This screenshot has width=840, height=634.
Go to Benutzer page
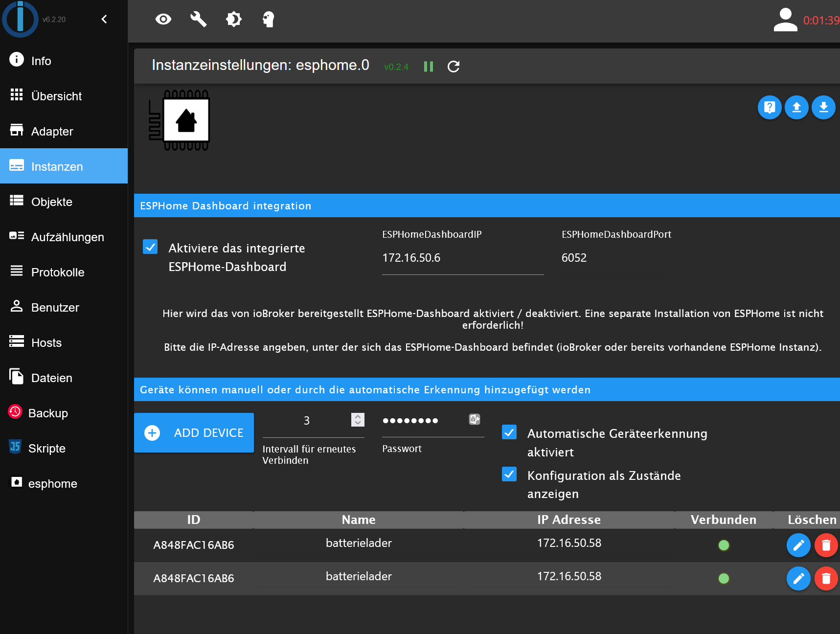coord(64,307)
